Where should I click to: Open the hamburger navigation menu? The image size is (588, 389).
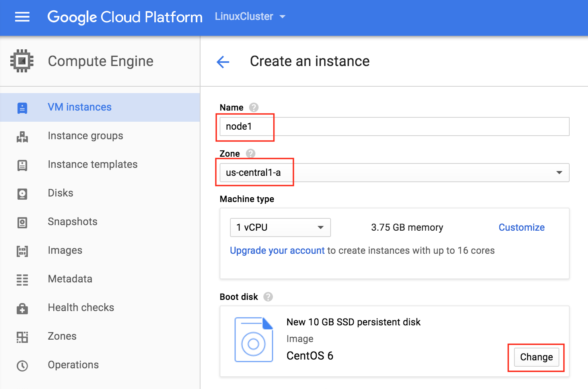point(22,17)
